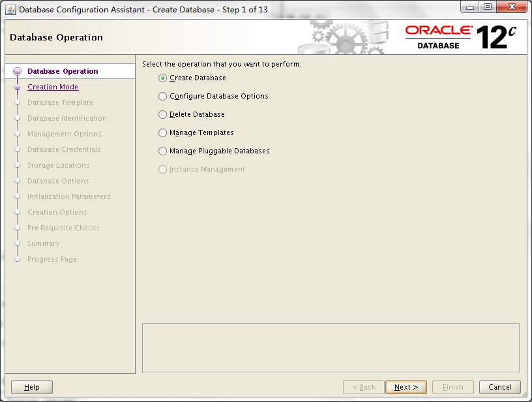Click the empty message text area
Image resolution: width=532 pixels, height=402 pixels.
(331, 348)
